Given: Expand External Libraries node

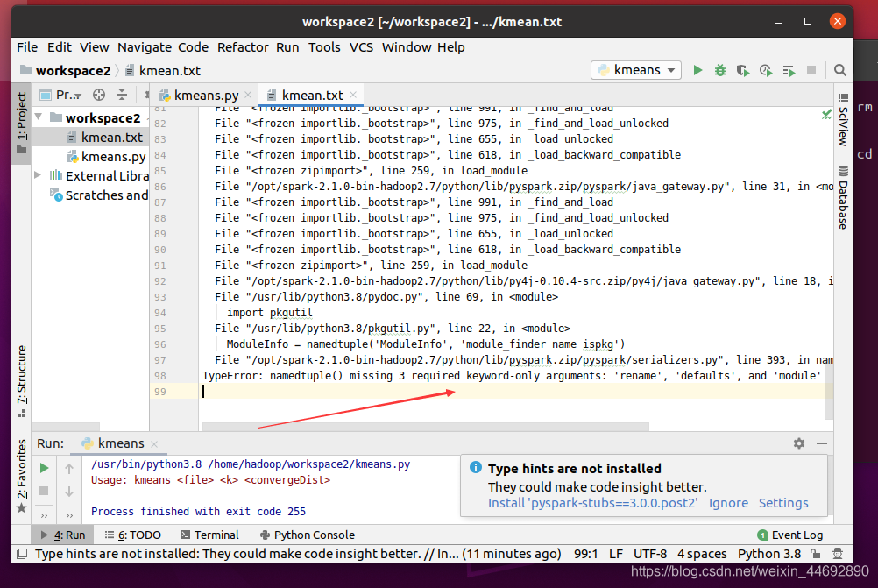Looking at the screenshot, I should [38, 175].
